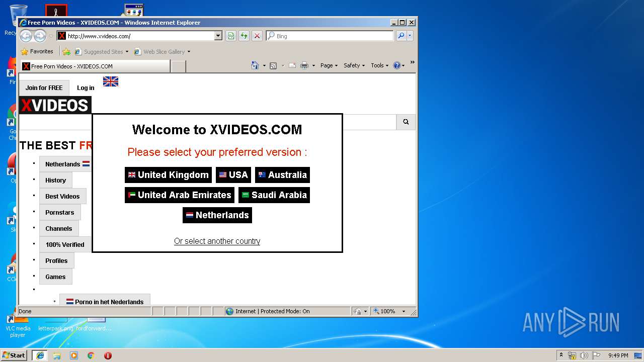This screenshot has height=362, width=644.
Task: Click the RSS Feeds icon
Action: (273, 65)
